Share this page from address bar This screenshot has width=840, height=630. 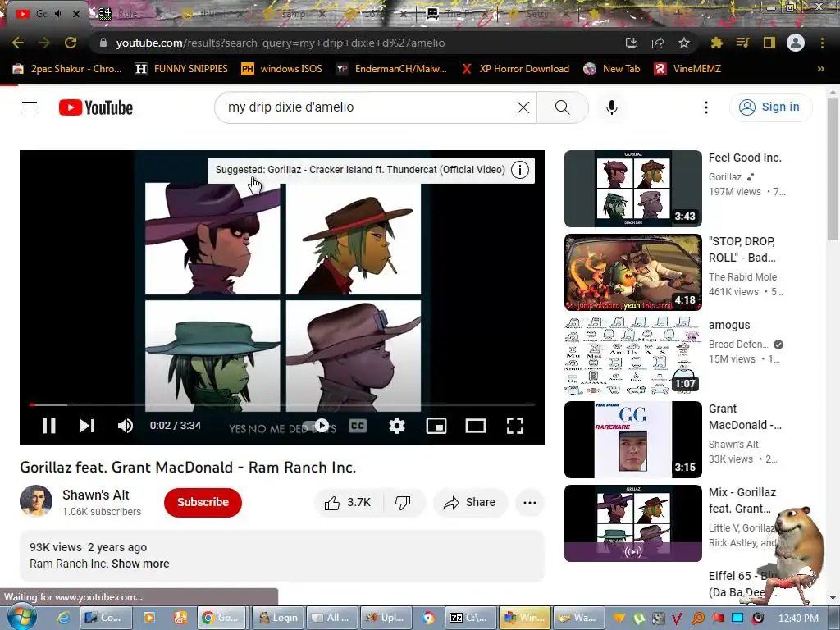coord(658,43)
